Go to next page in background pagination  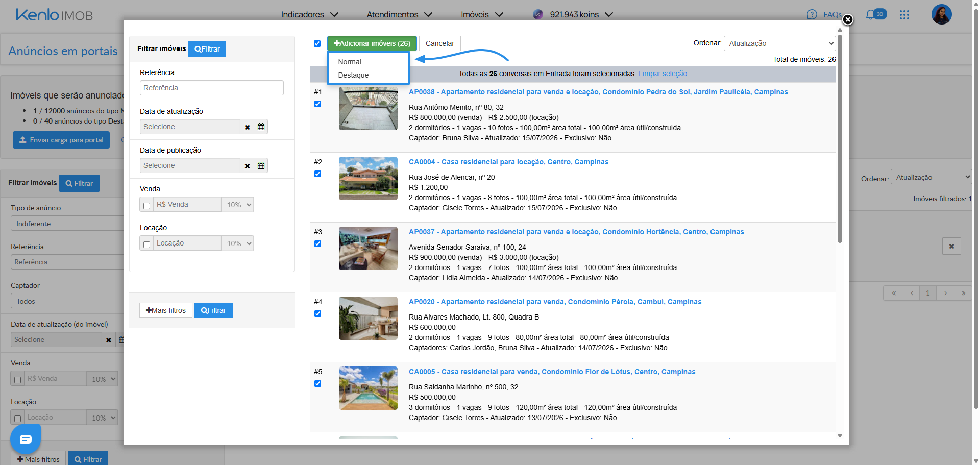[x=945, y=293]
